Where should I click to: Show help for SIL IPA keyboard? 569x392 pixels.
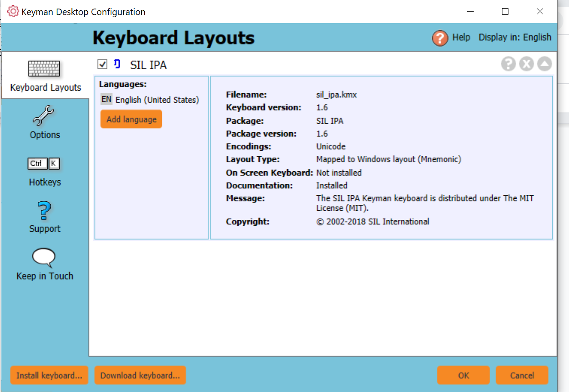[508, 64]
